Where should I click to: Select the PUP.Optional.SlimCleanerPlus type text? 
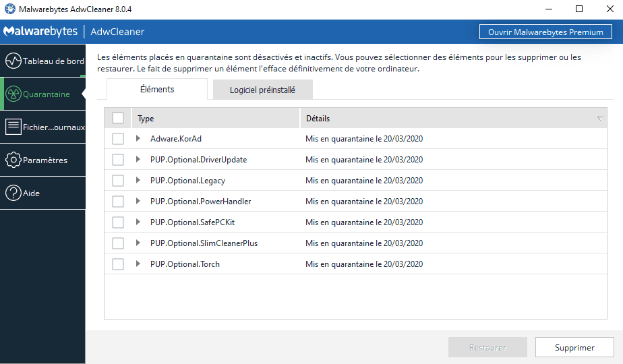204,243
